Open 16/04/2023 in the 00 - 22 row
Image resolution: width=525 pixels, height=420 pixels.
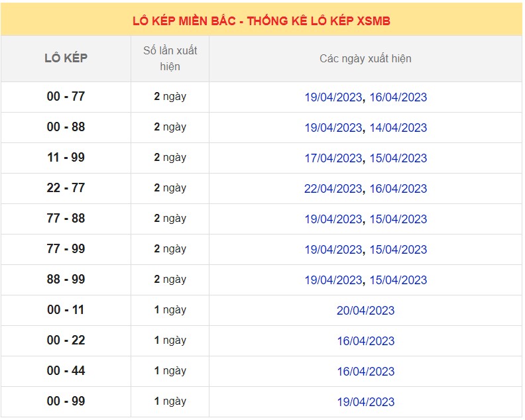(365, 341)
